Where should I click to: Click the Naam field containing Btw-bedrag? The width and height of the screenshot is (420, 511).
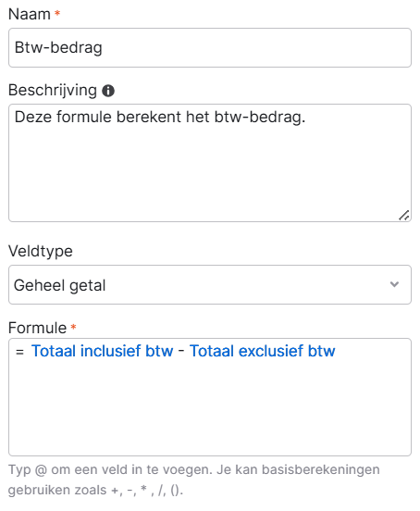click(x=210, y=47)
